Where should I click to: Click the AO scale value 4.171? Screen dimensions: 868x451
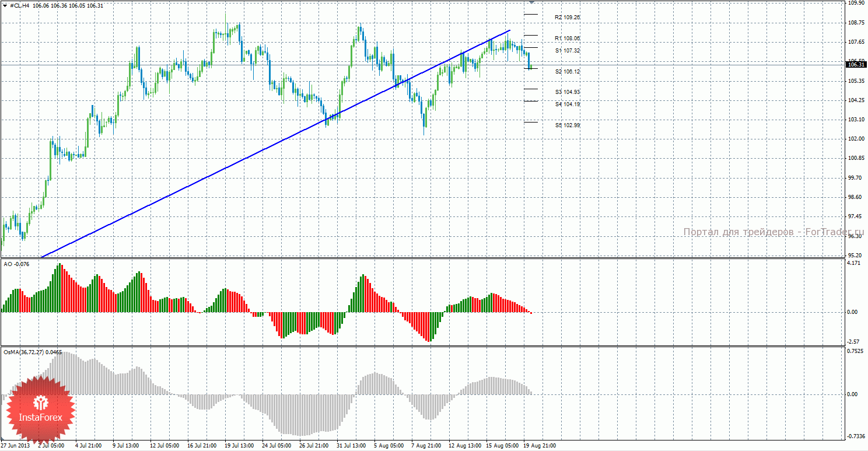click(x=853, y=264)
